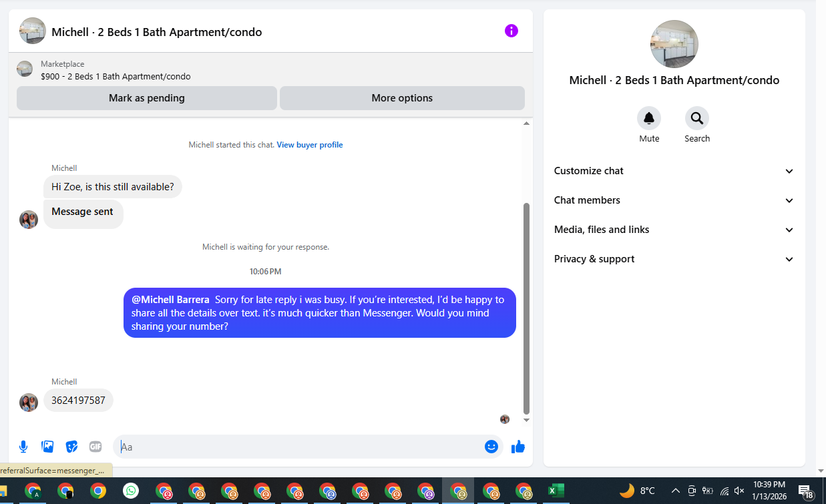The height and width of the screenshot is (504, 826).
Task: Click 'Michell is waiting for your response' notice
Action: [266, 247]
